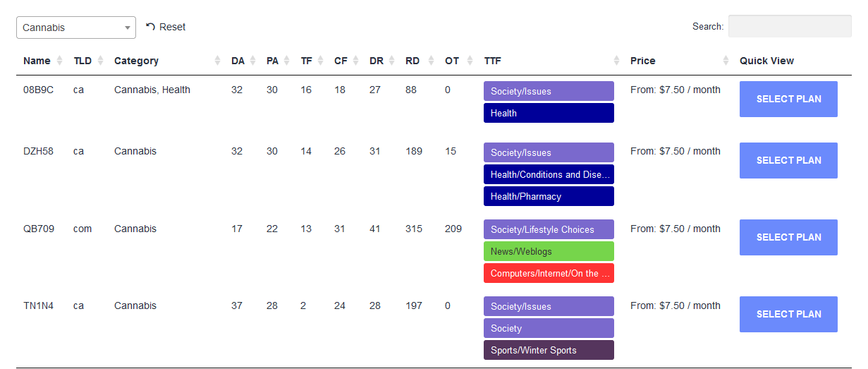The width and height of the screenshot is (868, 369).
Task: Sort by TF column sort arrows
Action: pyautogui.click(x=321, y=61)
